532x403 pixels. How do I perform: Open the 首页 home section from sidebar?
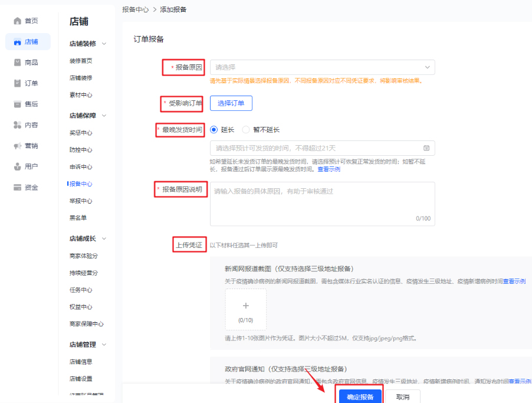22,20
